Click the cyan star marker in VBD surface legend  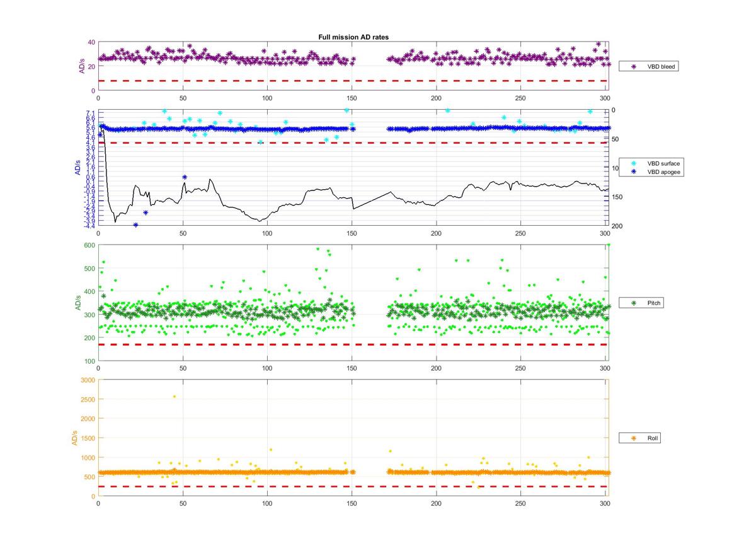pos(634,163)
